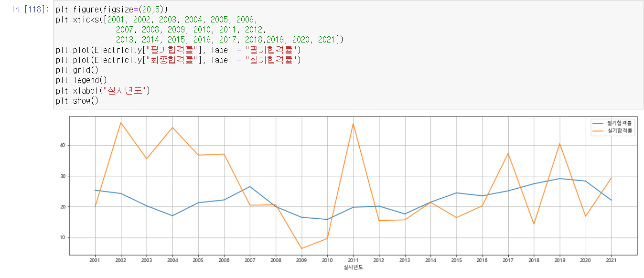Click the plt.legend() code line
Image resolution: width=644 pixels, height=278 pixels.
[x=81, y=80]
